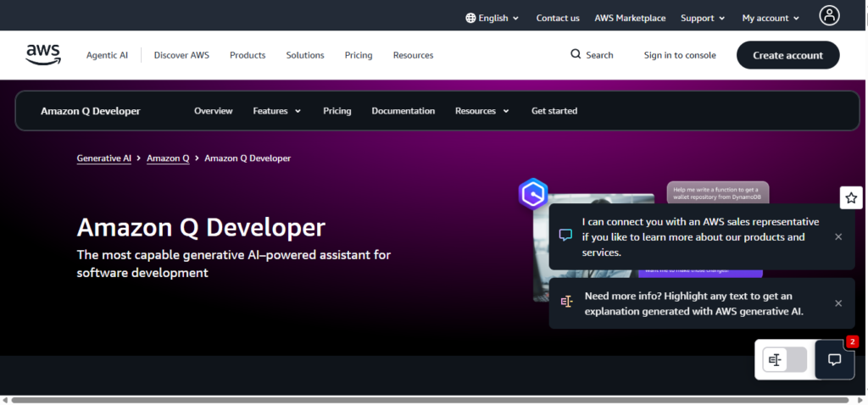Screen dimensions: 868x405
Task: Expand the My account dropdown
Action: click(x=771, y=18)
